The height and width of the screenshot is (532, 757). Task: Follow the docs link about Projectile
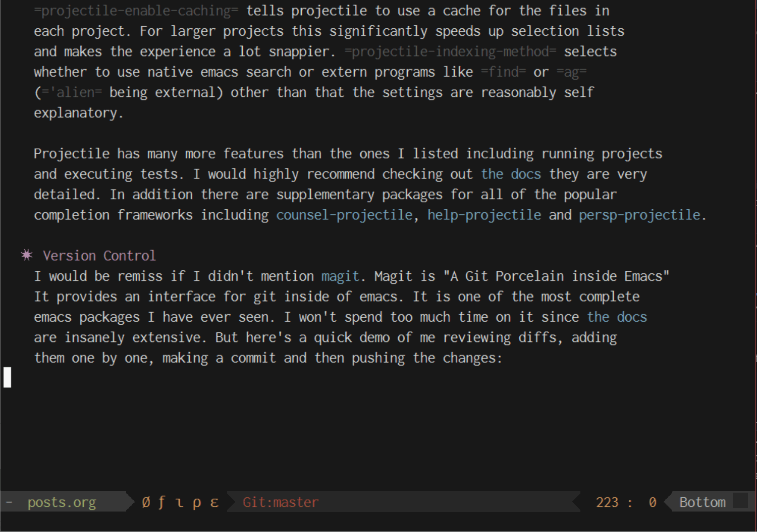coord(511,174)
